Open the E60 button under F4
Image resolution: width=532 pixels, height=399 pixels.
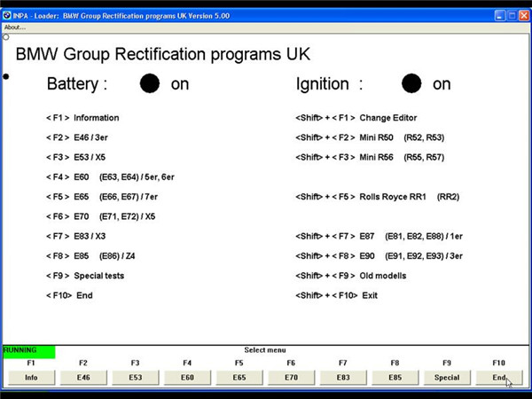click(187, 378)
